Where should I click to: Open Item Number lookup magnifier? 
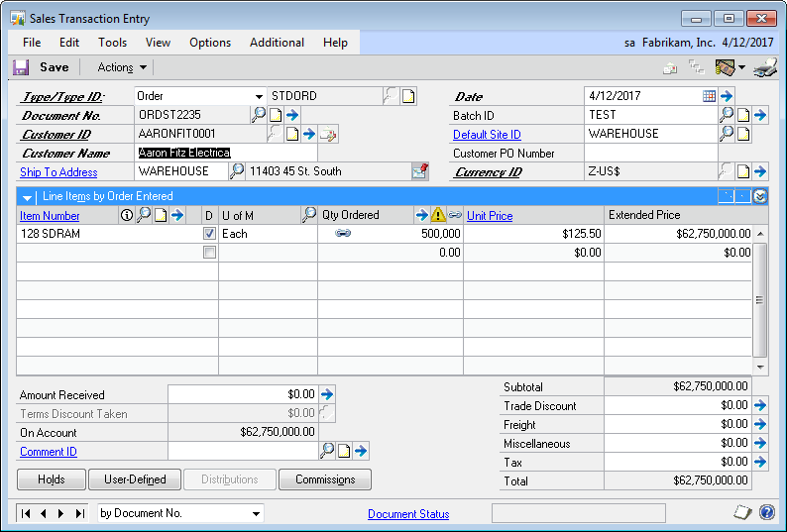click(x=144, y=215)
